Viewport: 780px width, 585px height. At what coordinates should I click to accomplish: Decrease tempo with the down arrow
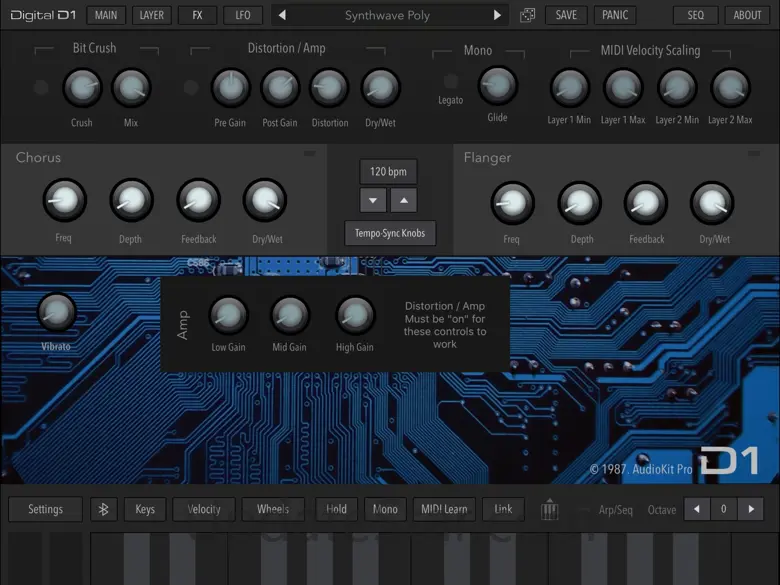[373, 200]
